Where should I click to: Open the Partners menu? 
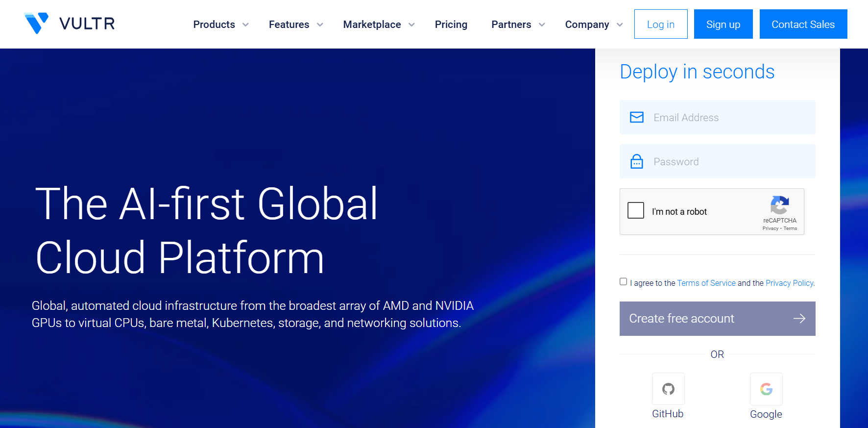[x=511, y=25]
